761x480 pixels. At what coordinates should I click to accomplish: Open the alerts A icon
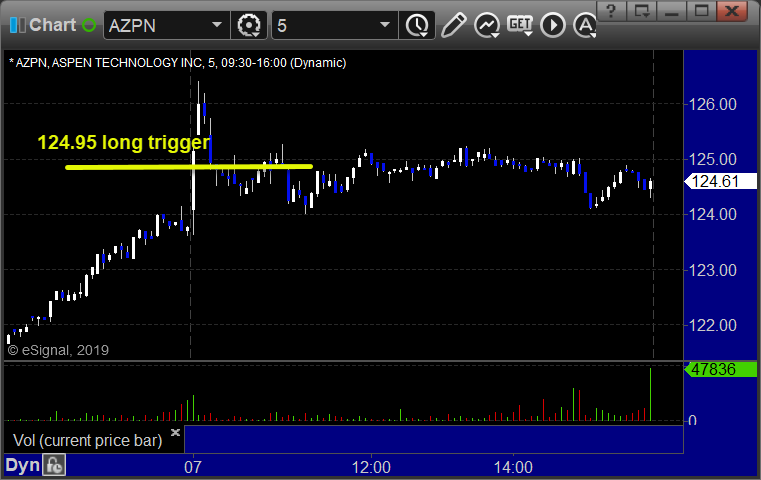pyautogui.click(x=585, y=25)
